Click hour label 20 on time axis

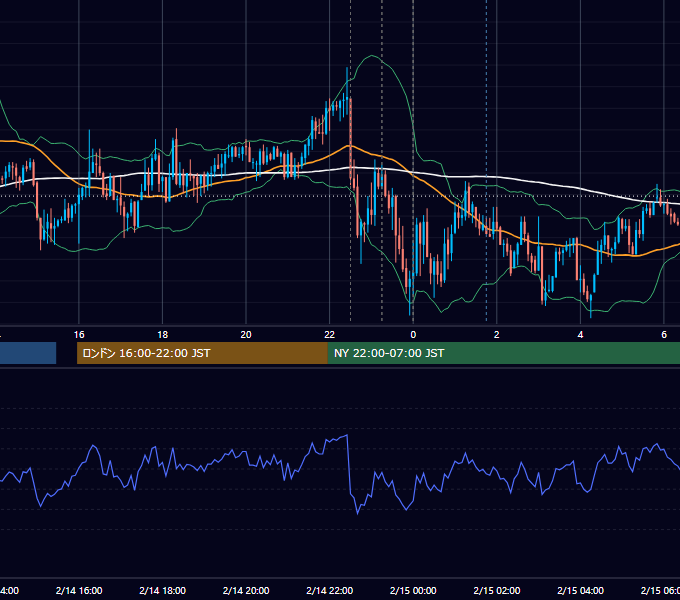click(246, 335)
